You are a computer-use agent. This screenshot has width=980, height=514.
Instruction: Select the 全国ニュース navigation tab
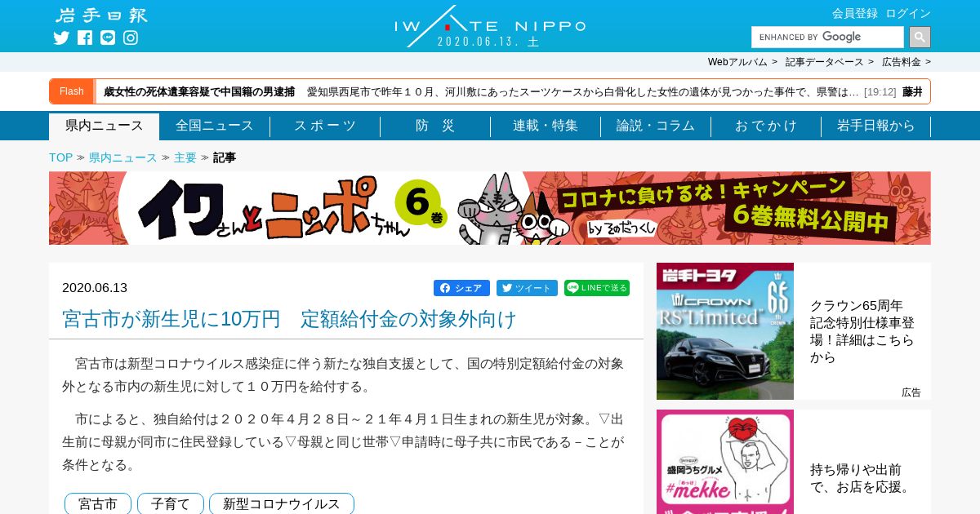[x=215, y=126]
